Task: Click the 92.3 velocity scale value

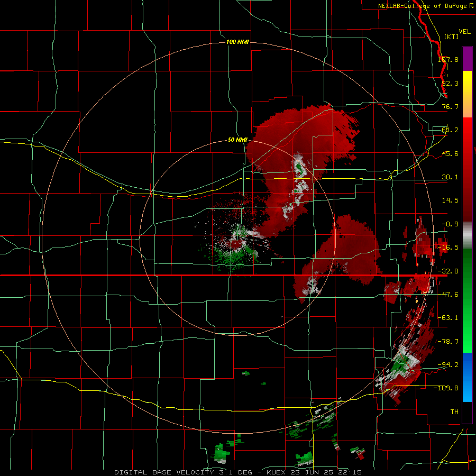Action: coord(450,83)
